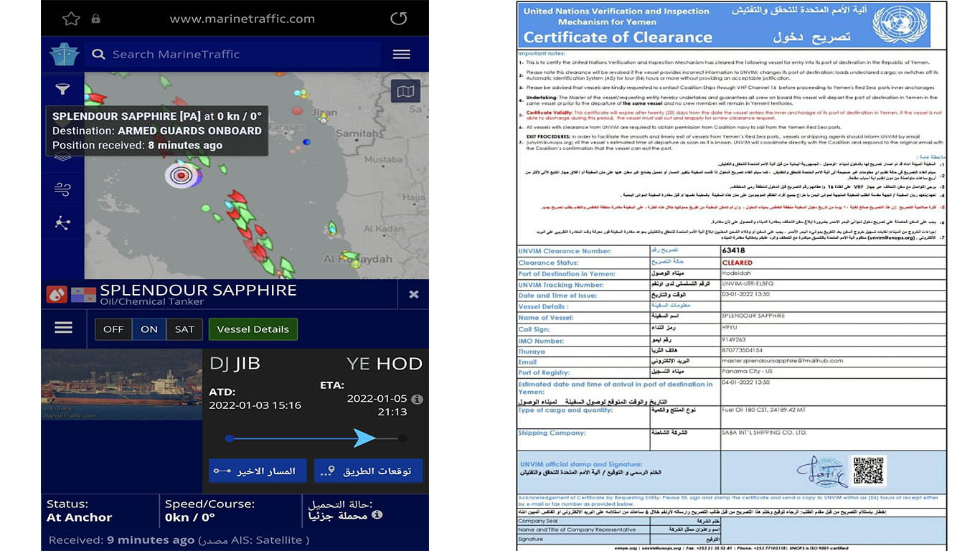This screenshot has height=551, width=980.
Task: Select the ON track option
Action: coord(149,329)
